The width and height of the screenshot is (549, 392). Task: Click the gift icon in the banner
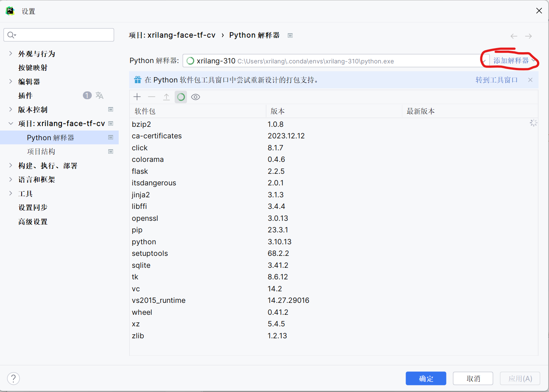[x=138, y=80]
